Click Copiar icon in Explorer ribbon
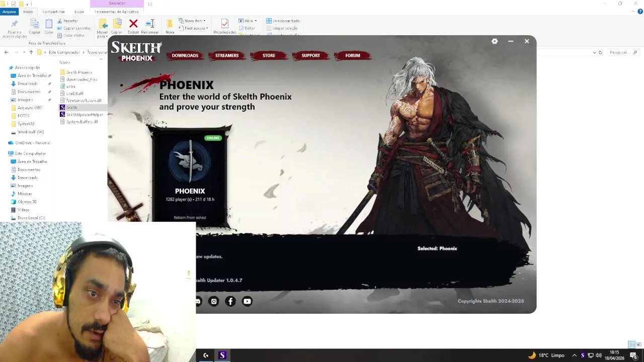The image size is (644, 362). (34, 24)
